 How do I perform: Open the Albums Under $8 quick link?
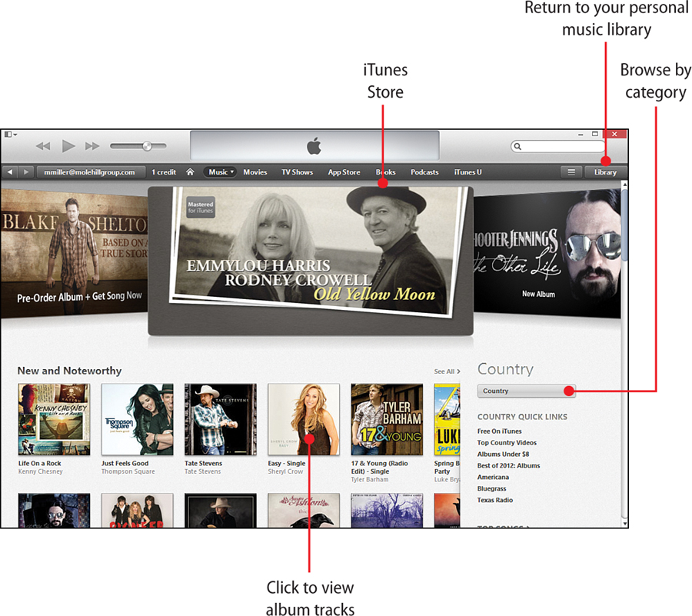(x=503, y=454)
